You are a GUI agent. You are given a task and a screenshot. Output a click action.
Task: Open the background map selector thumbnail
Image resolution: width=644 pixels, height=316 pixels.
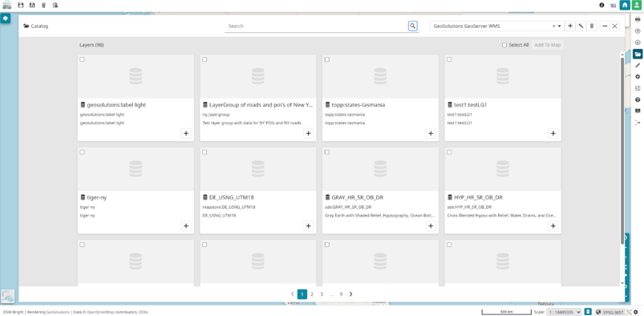pos(8,296)
